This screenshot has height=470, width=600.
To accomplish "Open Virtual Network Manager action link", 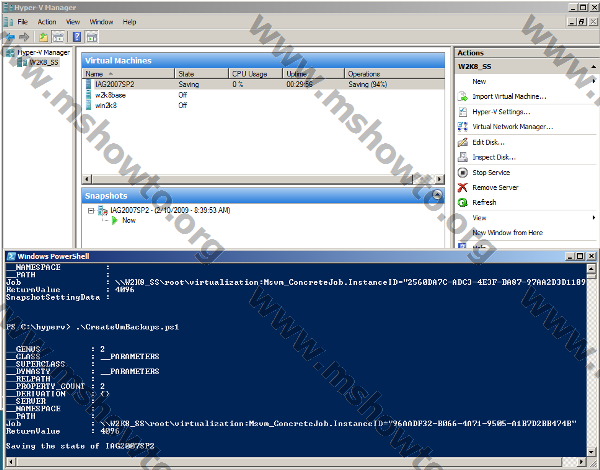I will pyautogui.click(x=512, y=127).
